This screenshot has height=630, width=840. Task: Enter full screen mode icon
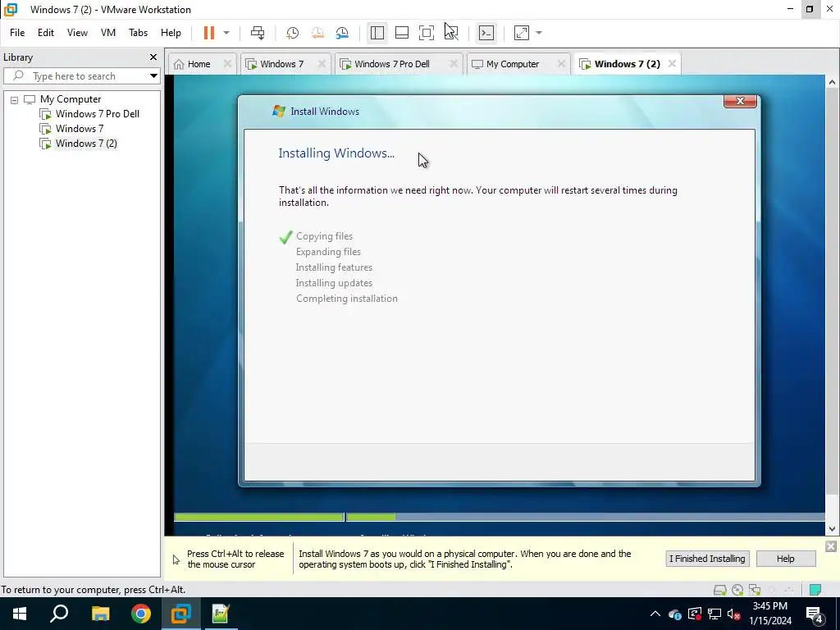pos(427,33)
